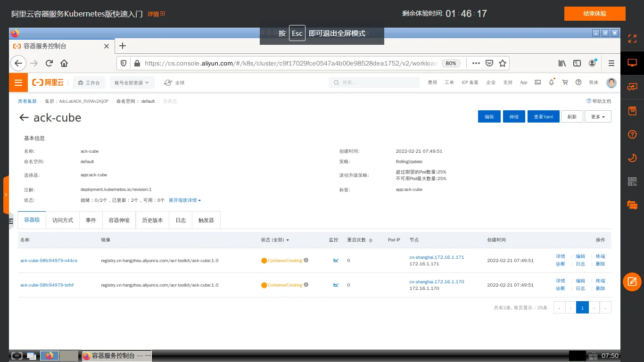Open the 历史版本 tab
Image resolution: width=644 pixels, height=362 pixels.
(152, 220)
